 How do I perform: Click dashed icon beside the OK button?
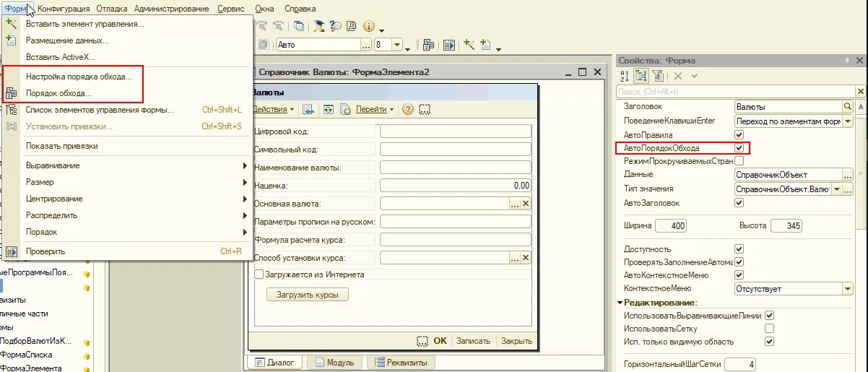pyautogui.click(x=422, y=341)
